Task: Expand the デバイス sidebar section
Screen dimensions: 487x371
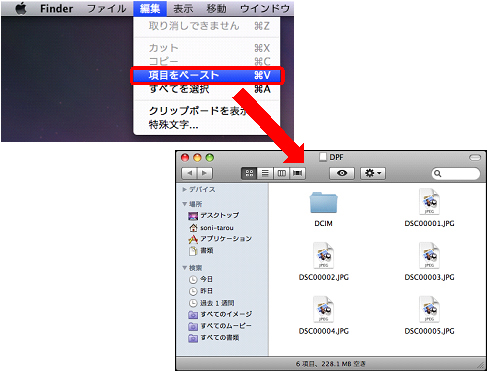Action: [184, 189]
